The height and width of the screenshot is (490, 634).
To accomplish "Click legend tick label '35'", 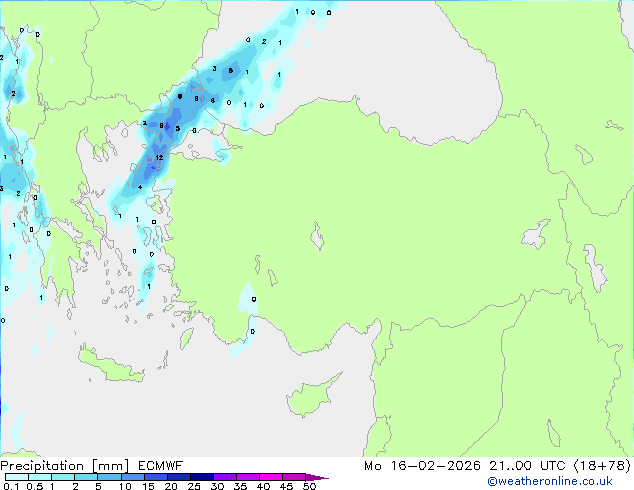I will point(240,486).
